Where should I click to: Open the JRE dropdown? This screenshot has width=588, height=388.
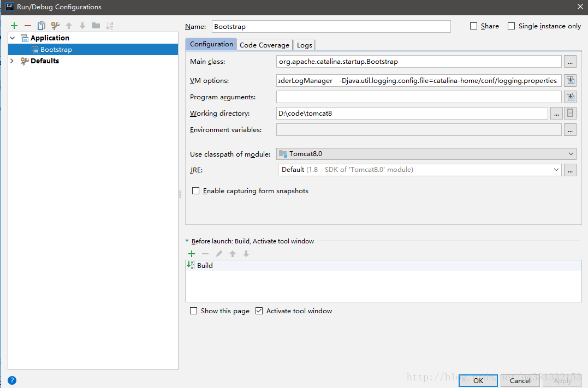(x=556, y=170)
